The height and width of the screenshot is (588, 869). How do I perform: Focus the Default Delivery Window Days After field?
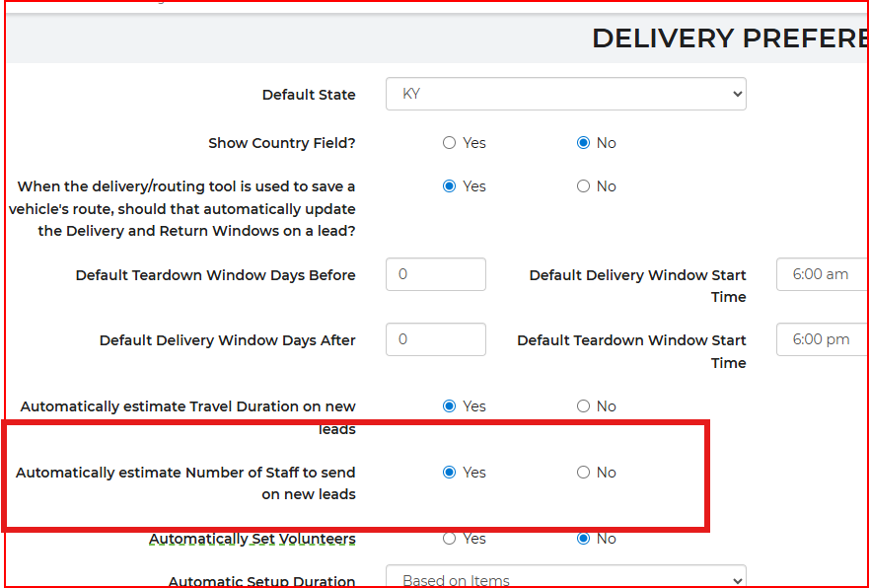pos(435,339)
